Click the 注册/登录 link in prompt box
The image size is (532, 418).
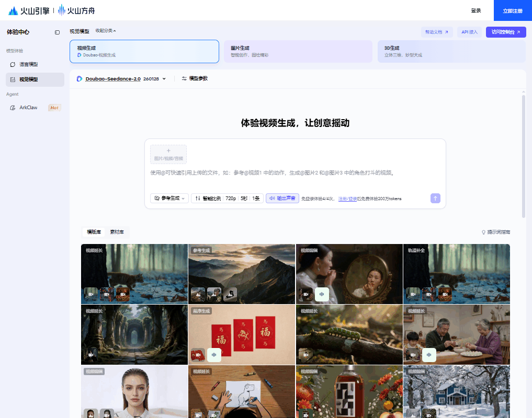tap(347, 199)
